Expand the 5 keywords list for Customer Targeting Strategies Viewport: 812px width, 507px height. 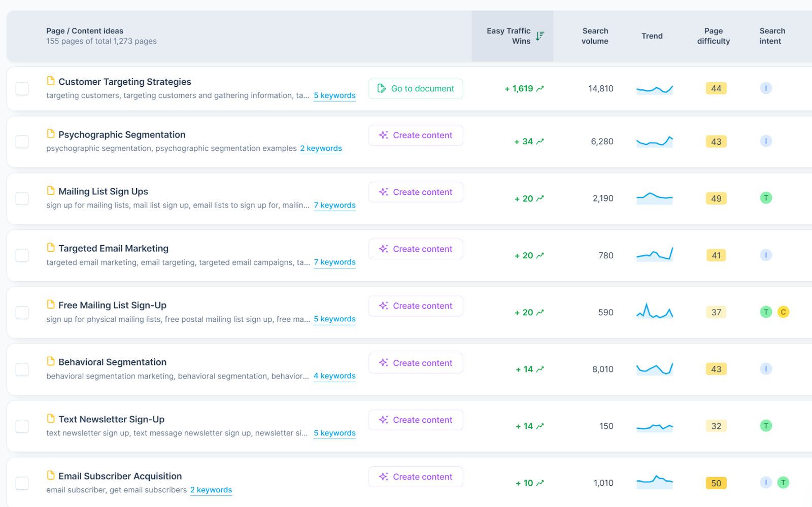334,95
